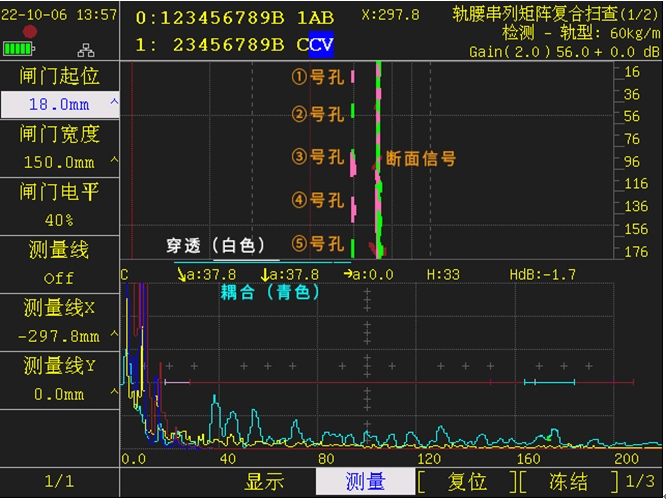Switch to the 显示 tab

pos(265,482)
